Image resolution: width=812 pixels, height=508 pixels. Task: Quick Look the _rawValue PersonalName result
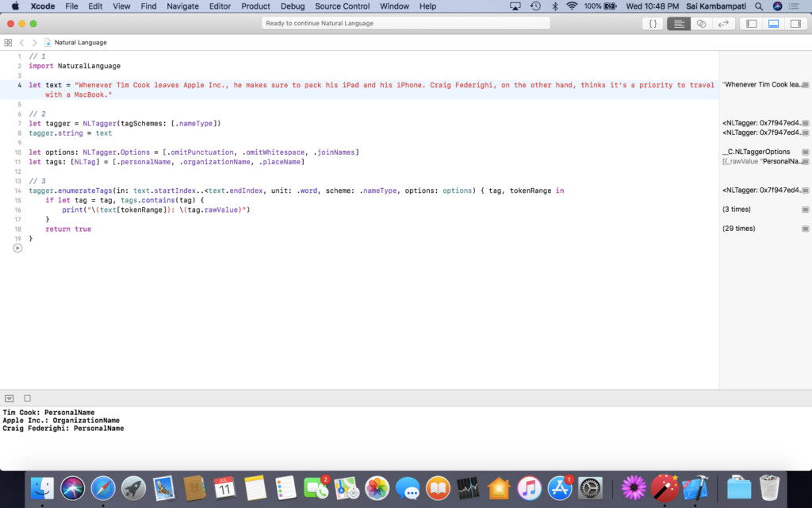[x=806, y=162]
